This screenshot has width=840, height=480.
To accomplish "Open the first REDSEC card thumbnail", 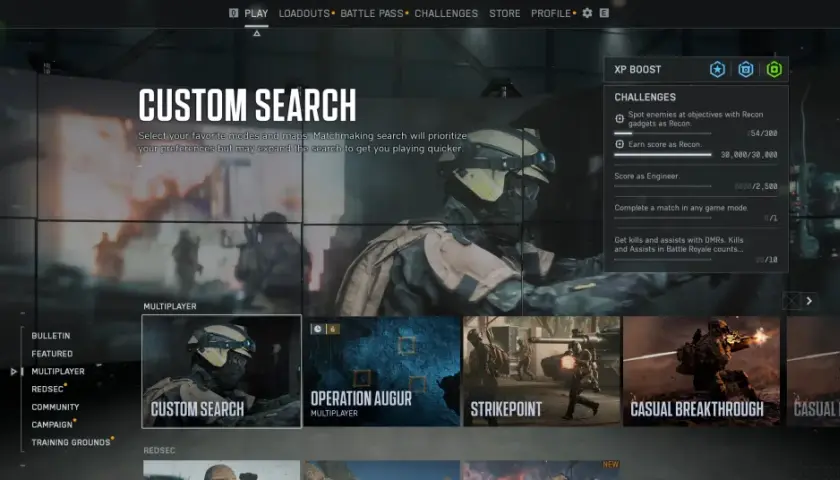I will (x=221, y=470).
